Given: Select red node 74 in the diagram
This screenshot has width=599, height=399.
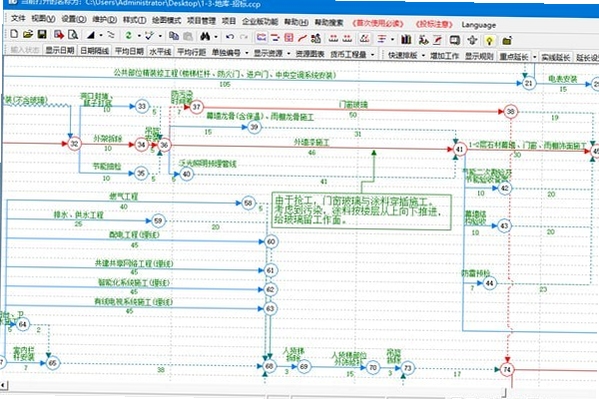Looking at the screenshot, I should pos(507,370).
